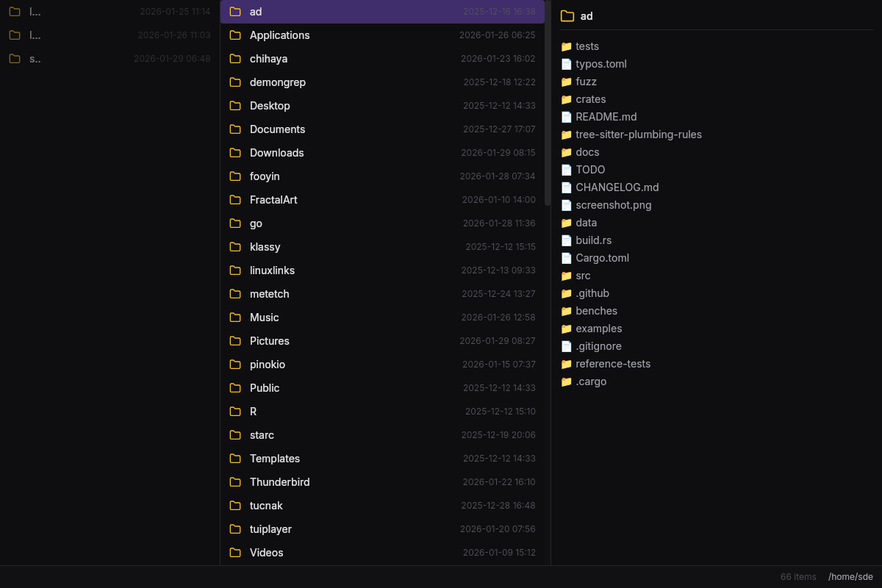Click the FractalArt folder icon

coord(235,200)
